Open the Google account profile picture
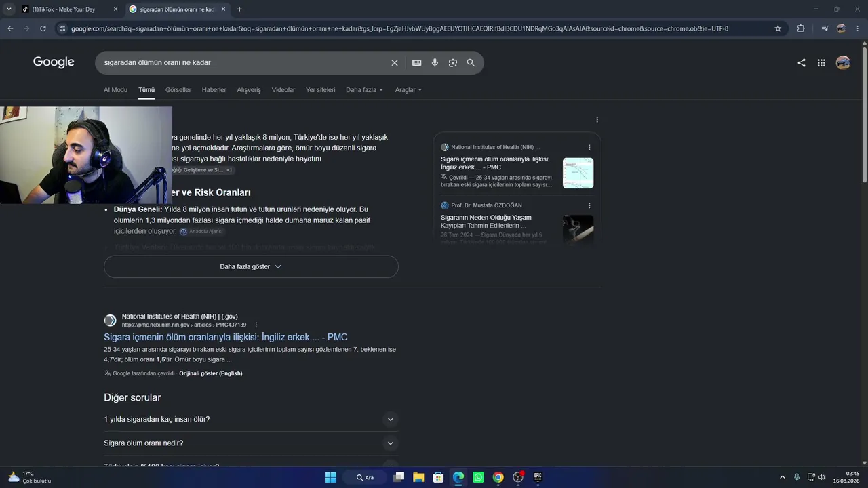Image resolution: width=868 pixels, height=488 pixels. coord(844,62)
